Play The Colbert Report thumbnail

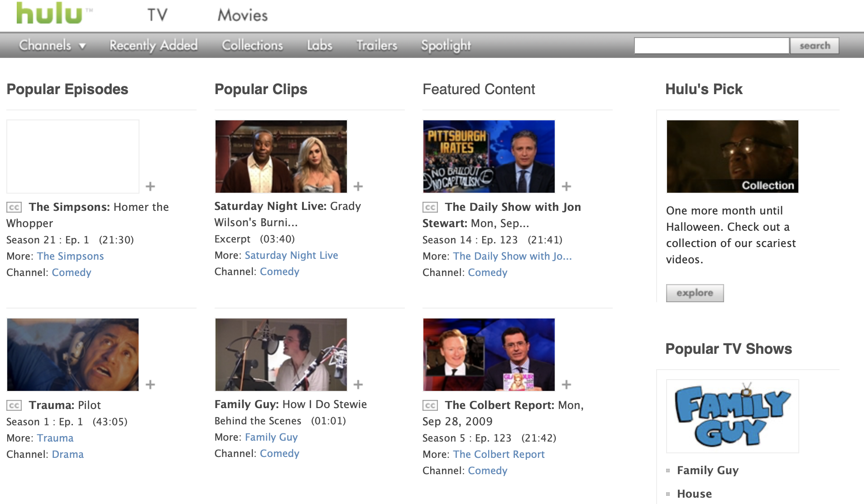[489, 355]
